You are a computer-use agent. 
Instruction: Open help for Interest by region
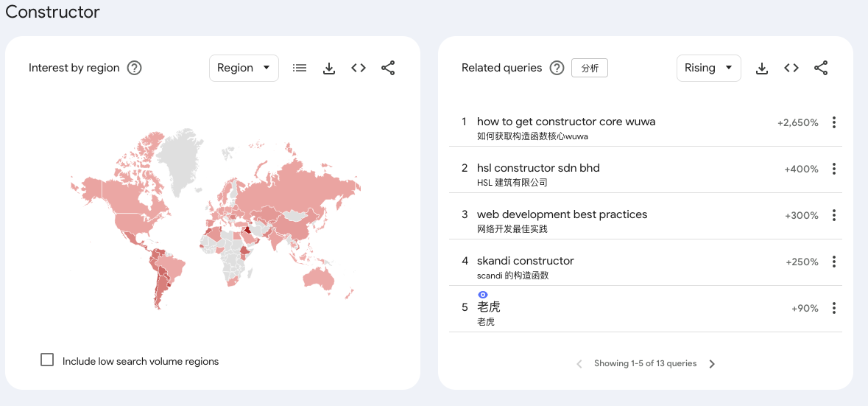135,68
